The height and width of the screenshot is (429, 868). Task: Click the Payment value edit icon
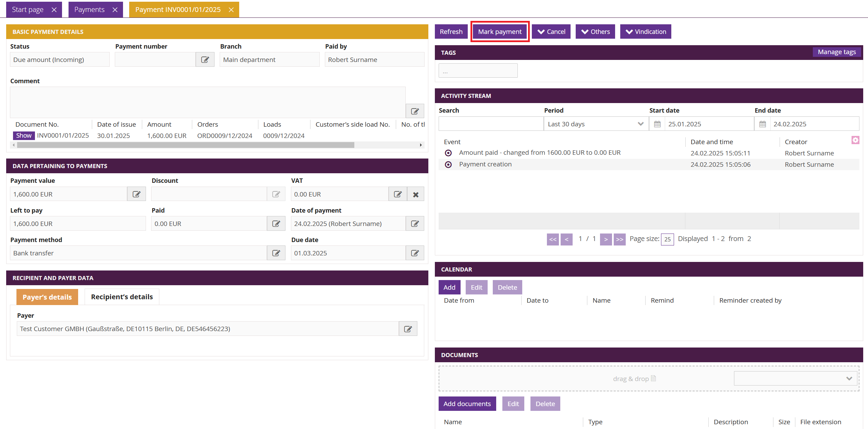click(136, 194)
